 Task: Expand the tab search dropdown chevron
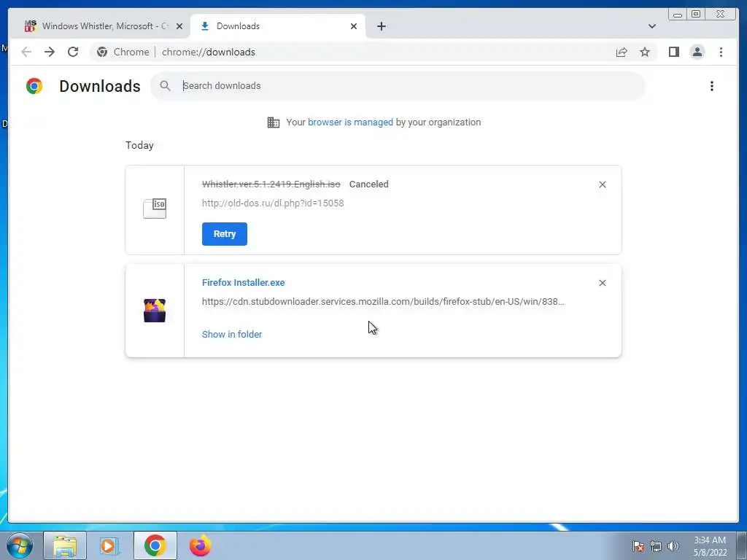651,26
